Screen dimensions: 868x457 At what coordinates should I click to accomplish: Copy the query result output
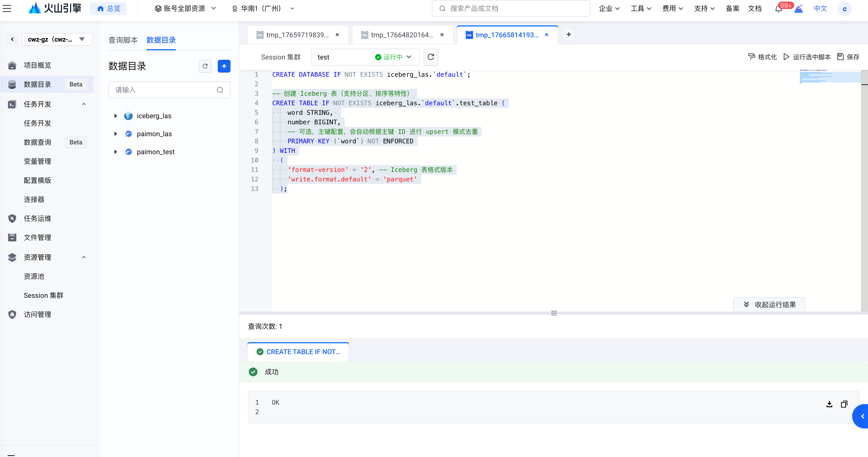(x=844, y=404)
